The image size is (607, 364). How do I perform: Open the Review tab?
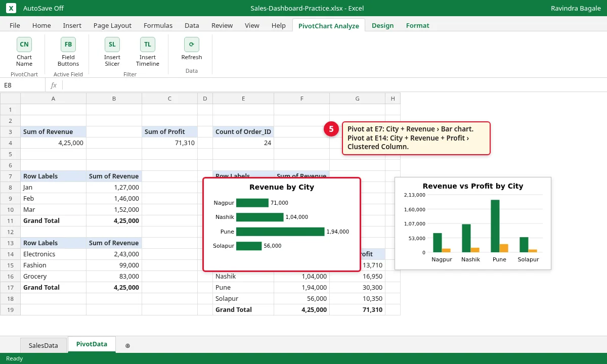[222, 25]
